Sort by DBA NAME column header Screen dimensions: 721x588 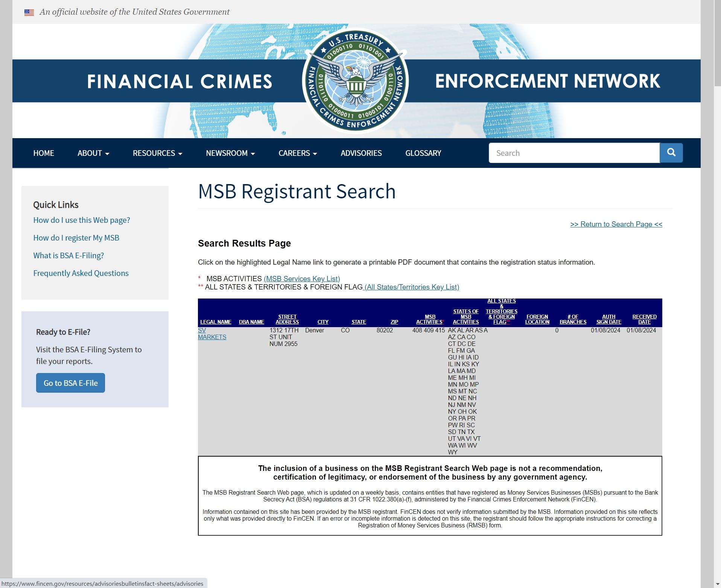pyautogui.click(x=251, y=322)
